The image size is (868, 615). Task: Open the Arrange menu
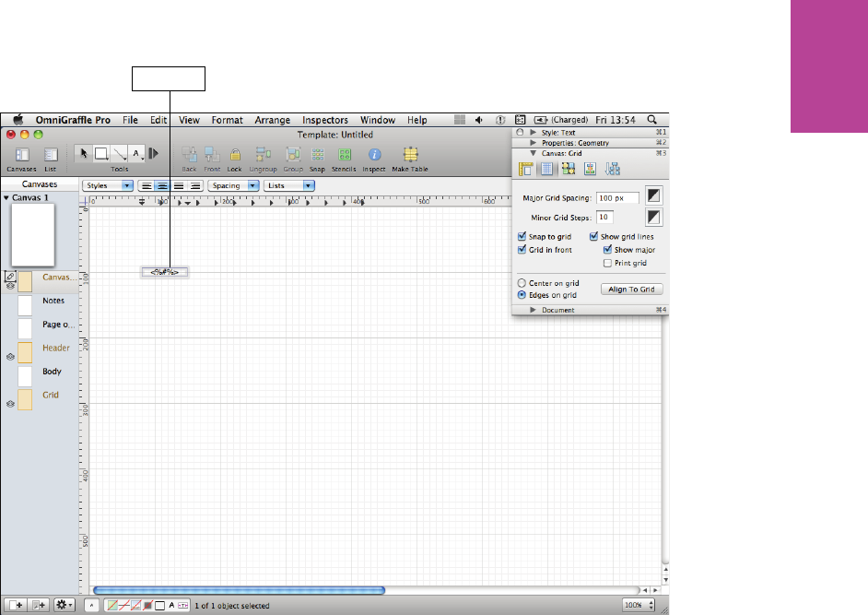(273, 120)
